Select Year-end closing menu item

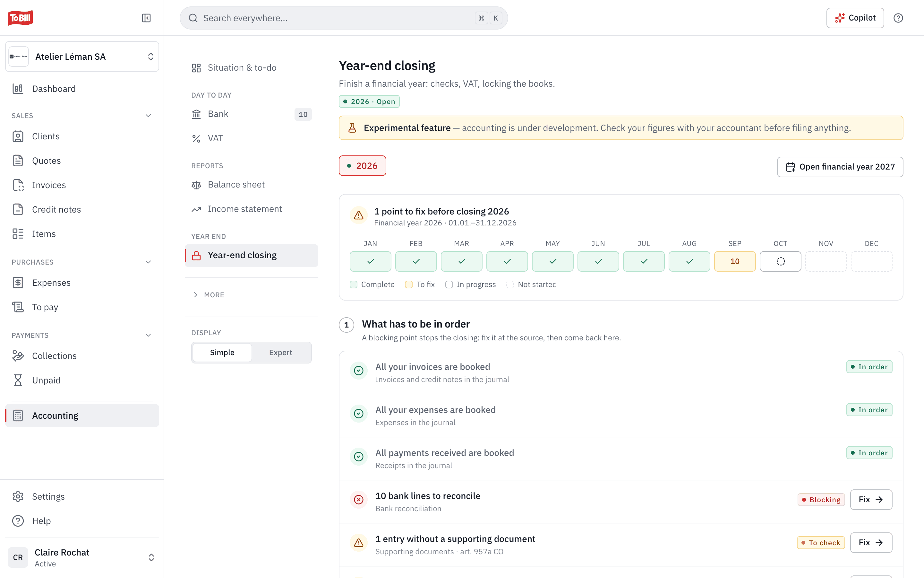click(x=252, y=255)
